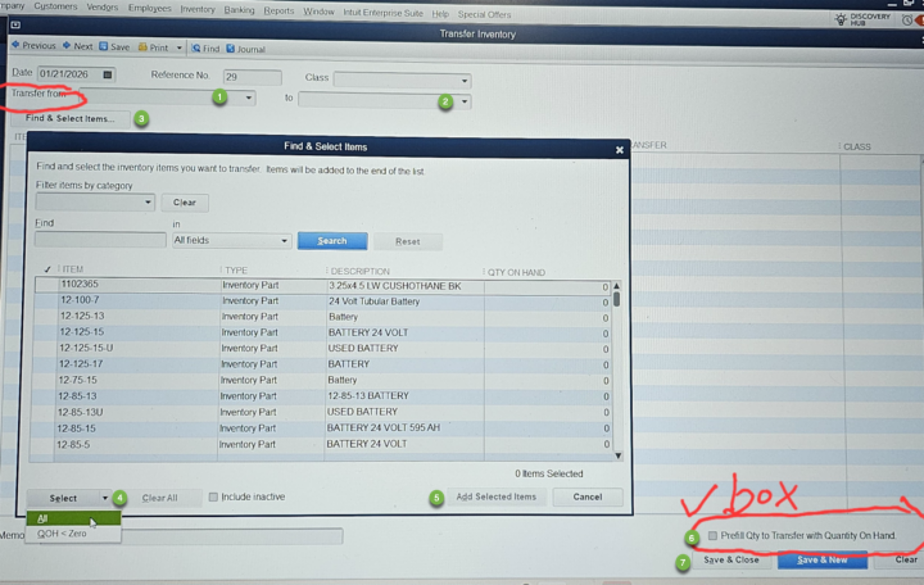The width and height of the screenshot is (924, 585).
Task: Open the date calendar picker icon
Action: [108, 74]
